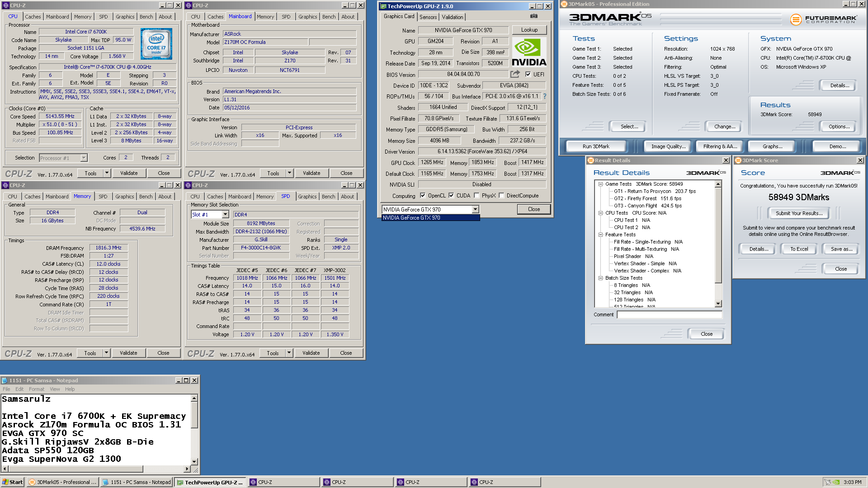Collapse the Batch Size Tests node

pyautogui.click(x=600, y=278)
